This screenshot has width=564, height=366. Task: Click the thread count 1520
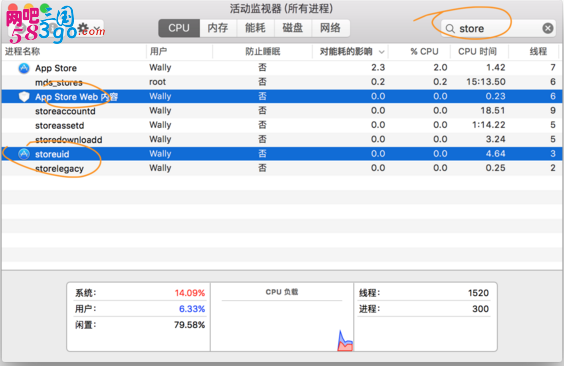(x=478, y=293)
